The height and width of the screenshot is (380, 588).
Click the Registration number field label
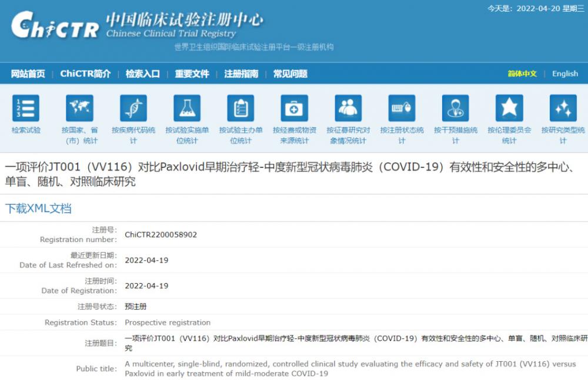coord(78,239)
